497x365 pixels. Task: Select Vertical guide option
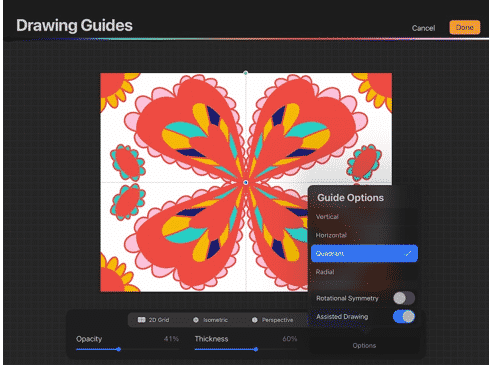(364, 217)
